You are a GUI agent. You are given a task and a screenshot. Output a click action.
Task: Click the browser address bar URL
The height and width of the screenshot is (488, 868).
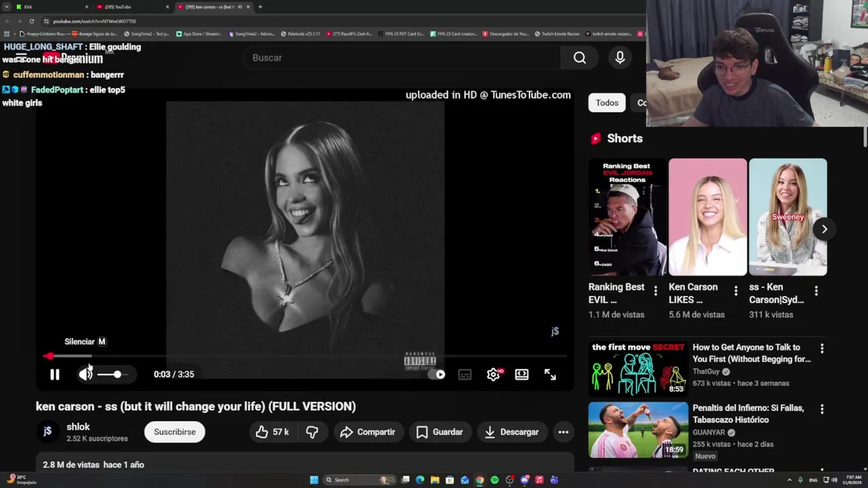click(x=94, y=21)
